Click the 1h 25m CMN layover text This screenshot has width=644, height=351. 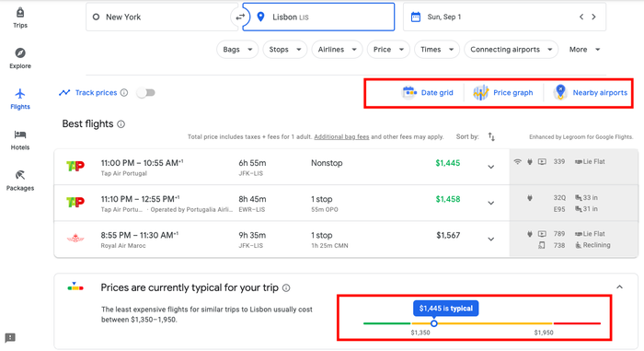click(x=329, y=246)
